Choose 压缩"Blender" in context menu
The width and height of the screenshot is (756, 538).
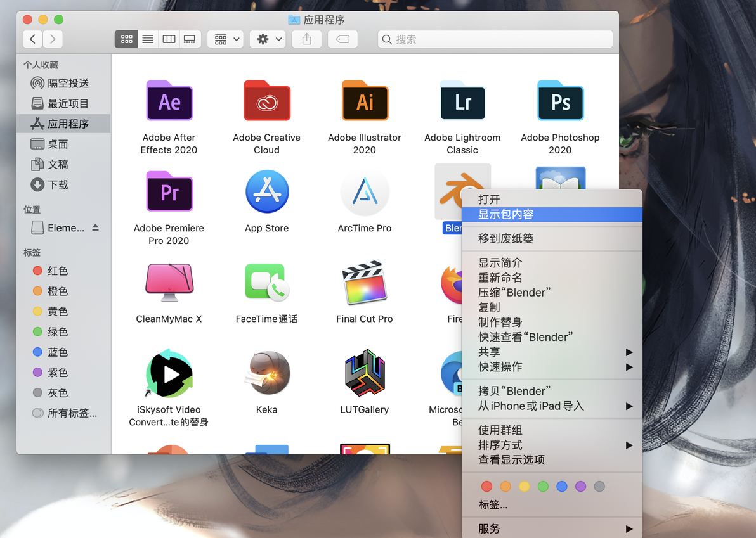552,293
